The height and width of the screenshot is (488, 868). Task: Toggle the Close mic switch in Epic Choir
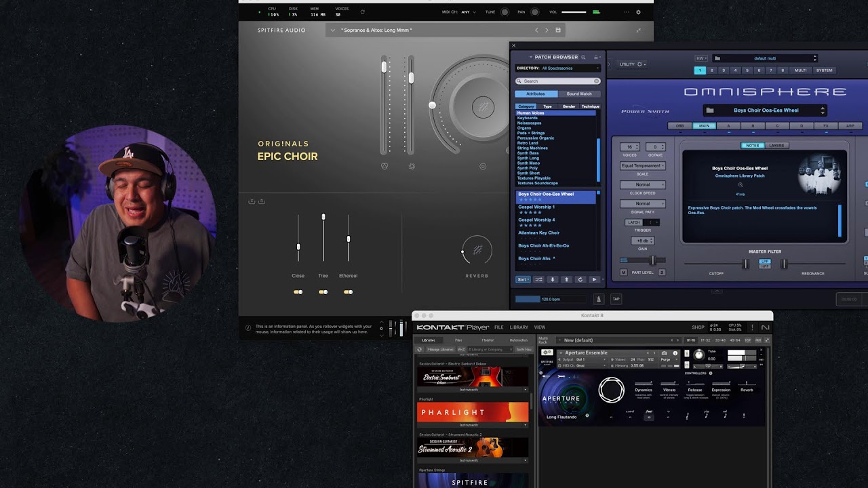tap(298, 292)
